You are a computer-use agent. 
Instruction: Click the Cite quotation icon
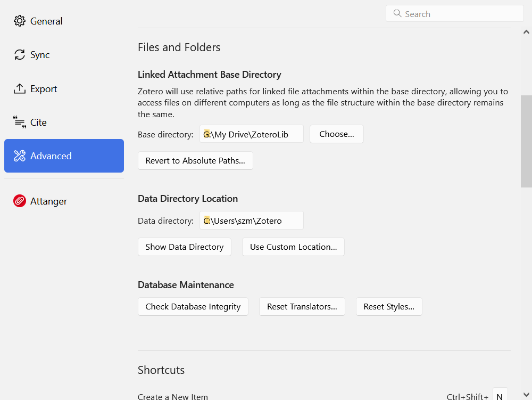point(19,122)
